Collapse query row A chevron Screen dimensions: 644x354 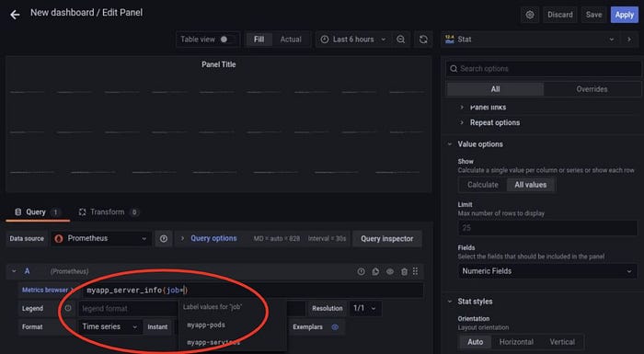pos(14,271)
